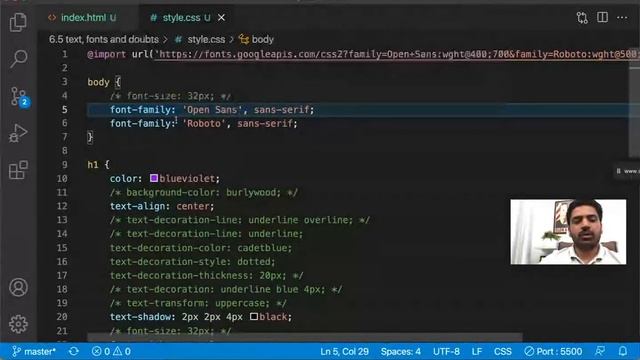The height and width of the screenshot is (360, 640).
Task: Open the feedback icon in status bar
Action: click(x=600, y=351)
